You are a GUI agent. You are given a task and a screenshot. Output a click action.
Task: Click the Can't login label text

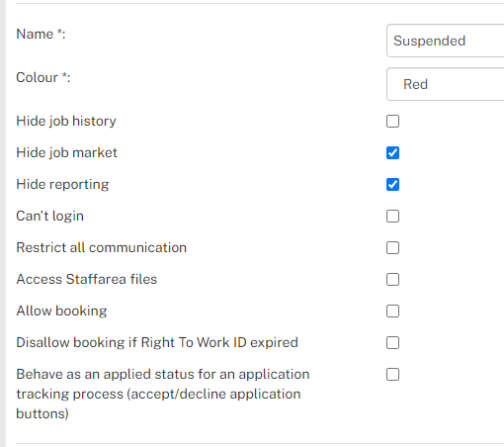click(x=49, y=216)
